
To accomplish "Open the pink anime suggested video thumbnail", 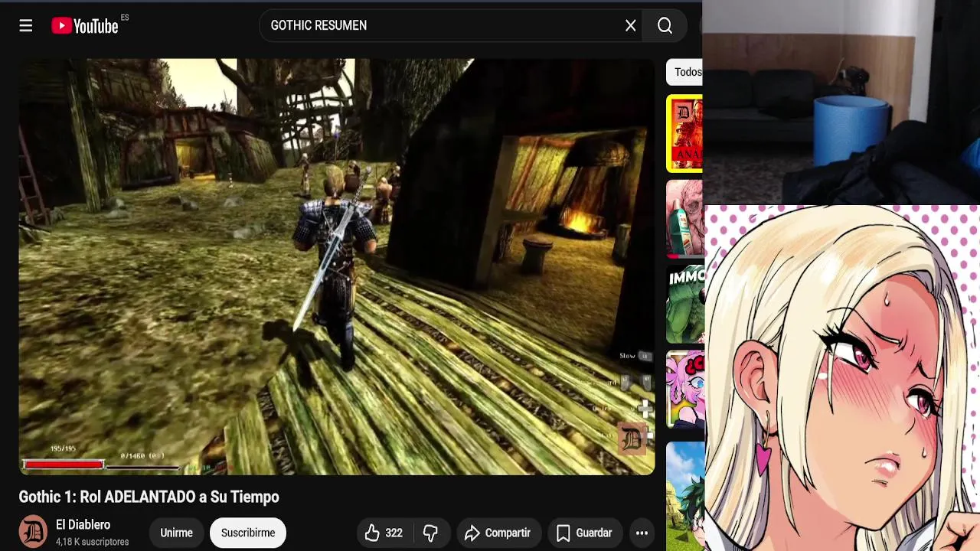I will (684, 389).
